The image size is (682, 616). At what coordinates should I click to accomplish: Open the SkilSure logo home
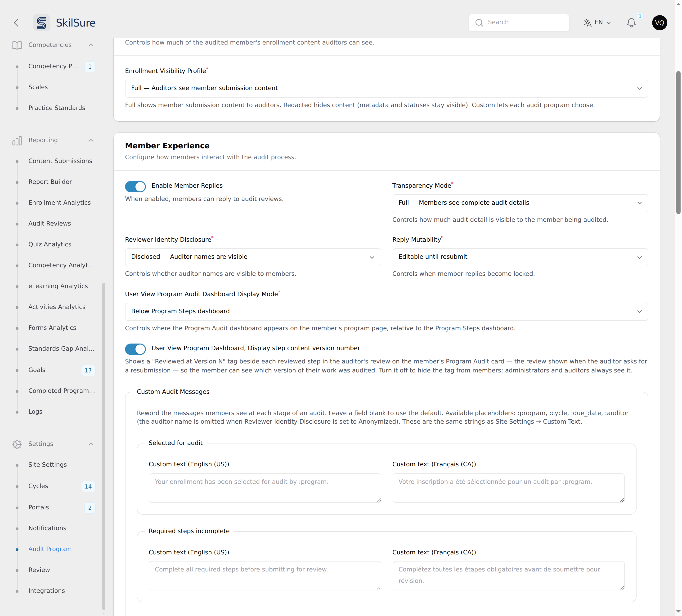pos(65,23)
